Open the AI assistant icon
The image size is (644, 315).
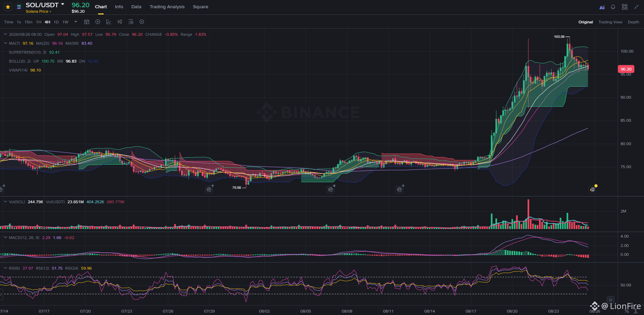(602, 7)
